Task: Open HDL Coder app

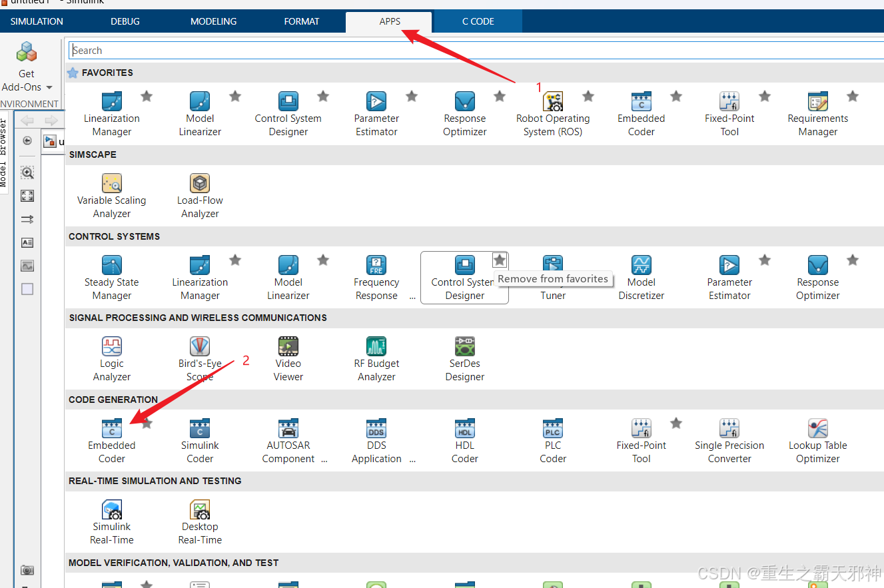Action: (x=464, y=441)
